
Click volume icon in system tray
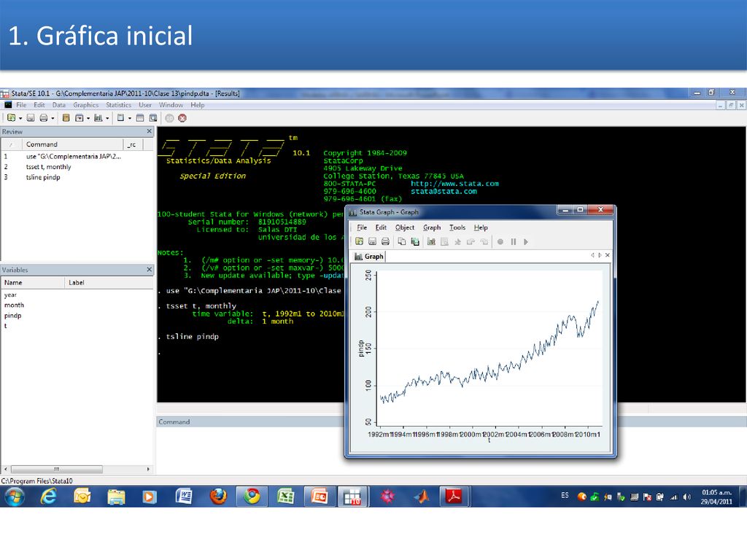click(686, 497)
